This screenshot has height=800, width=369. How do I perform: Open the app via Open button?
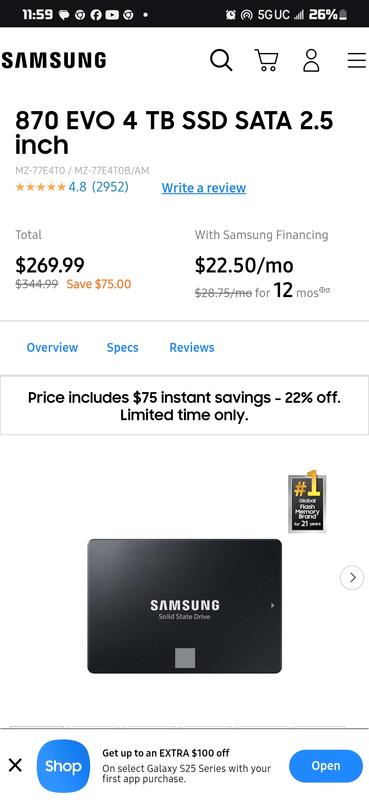coord(326,766)
